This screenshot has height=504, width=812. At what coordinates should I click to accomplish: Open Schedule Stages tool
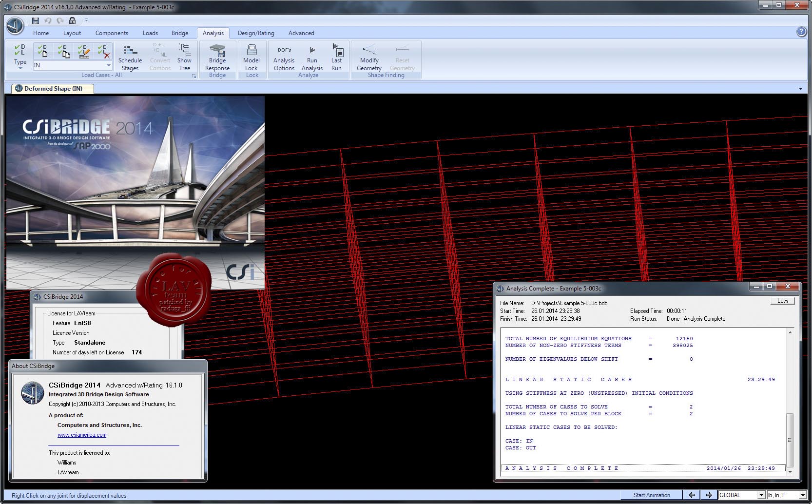pyautogui.click(x=130, y=58)
